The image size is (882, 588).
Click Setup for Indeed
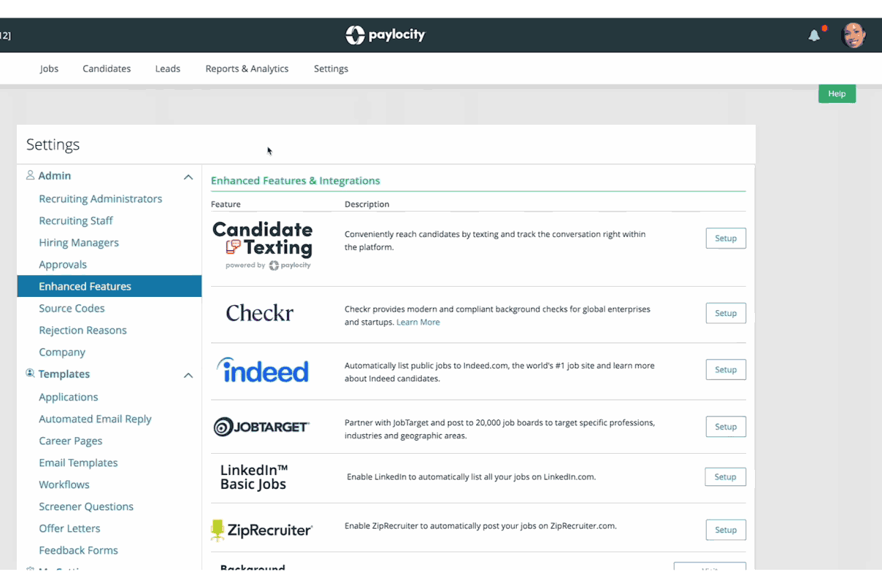click(726, 370)
